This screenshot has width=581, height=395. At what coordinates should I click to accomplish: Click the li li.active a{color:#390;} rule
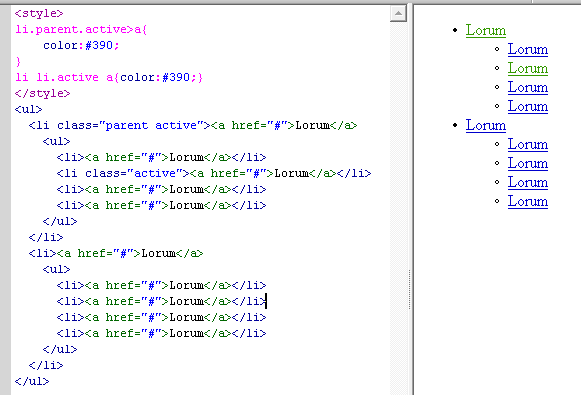[109, 77]
